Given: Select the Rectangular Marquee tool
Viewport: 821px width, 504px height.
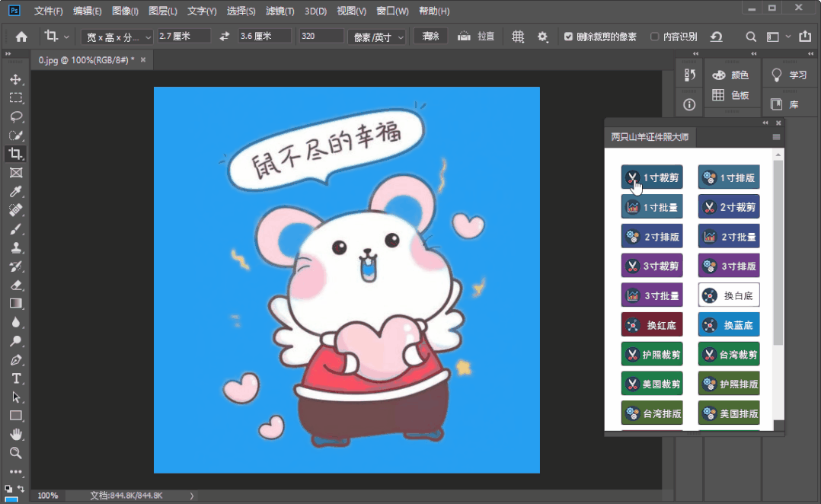Looking at the screenshot, I should [16, 98].
